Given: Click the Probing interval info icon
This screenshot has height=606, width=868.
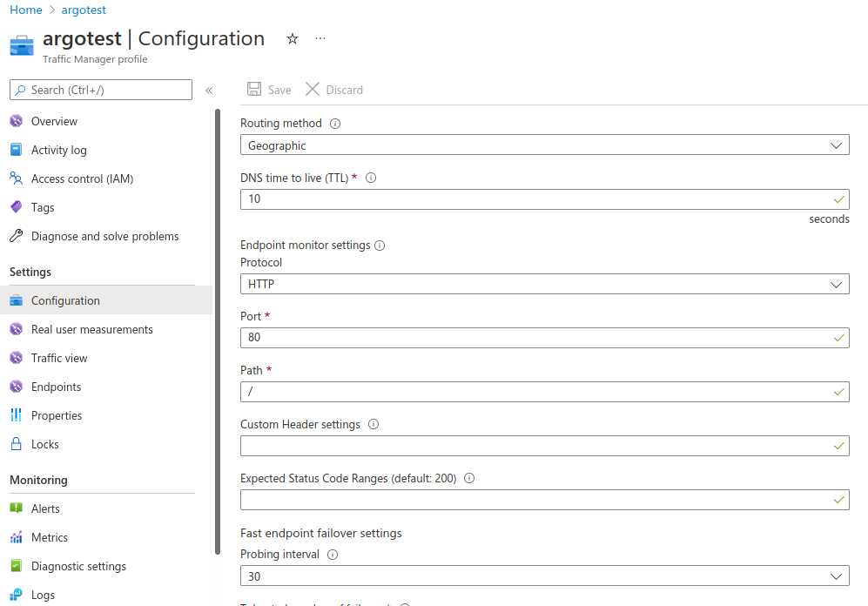Looking at the screenshot, I should [x=333, y=555].
